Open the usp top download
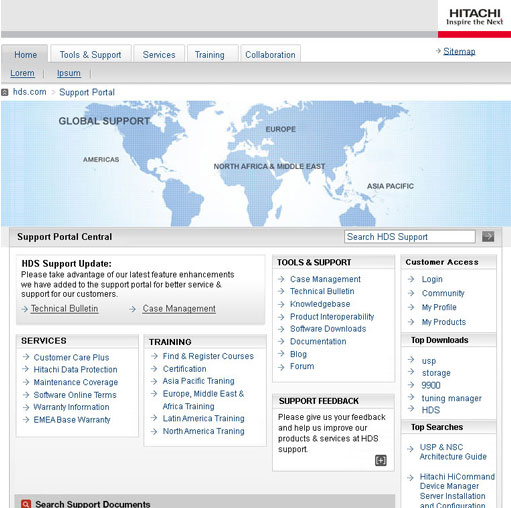Screen dimensions: 511x508 429,361
